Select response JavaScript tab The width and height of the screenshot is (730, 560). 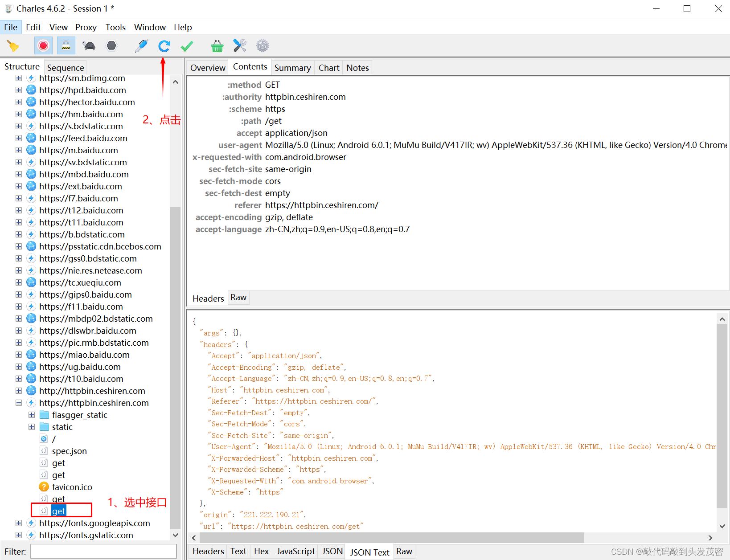coord(295,551)
